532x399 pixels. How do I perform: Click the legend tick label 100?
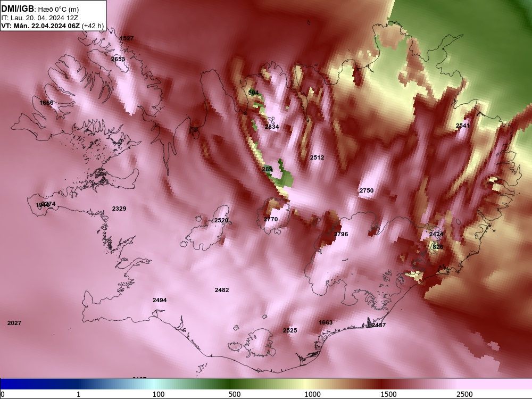(x=159, y=394)
